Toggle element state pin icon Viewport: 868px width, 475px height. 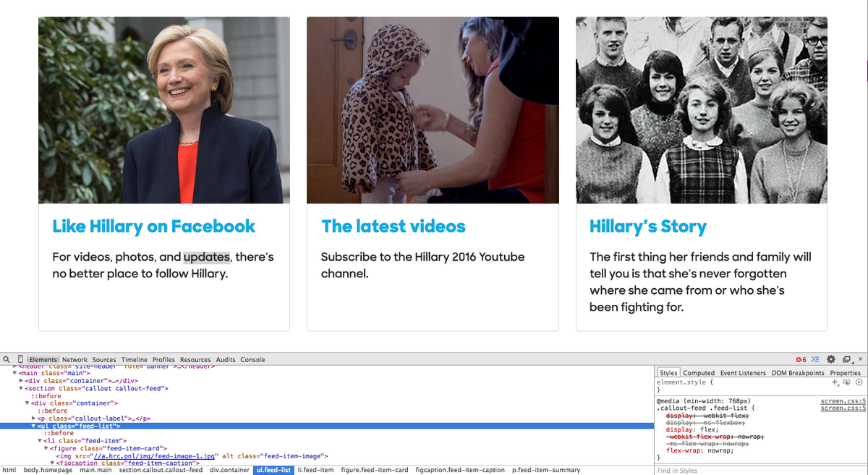pos(846,382)
